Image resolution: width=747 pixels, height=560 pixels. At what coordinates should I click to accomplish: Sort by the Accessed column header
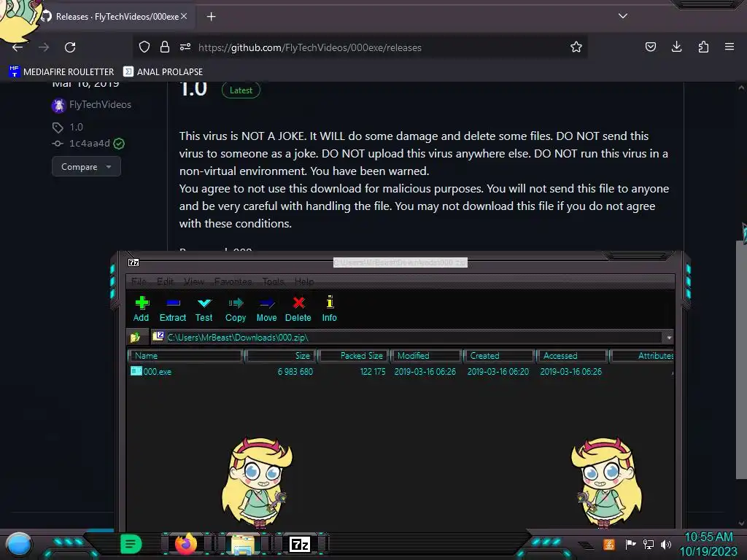coord(572,356)
